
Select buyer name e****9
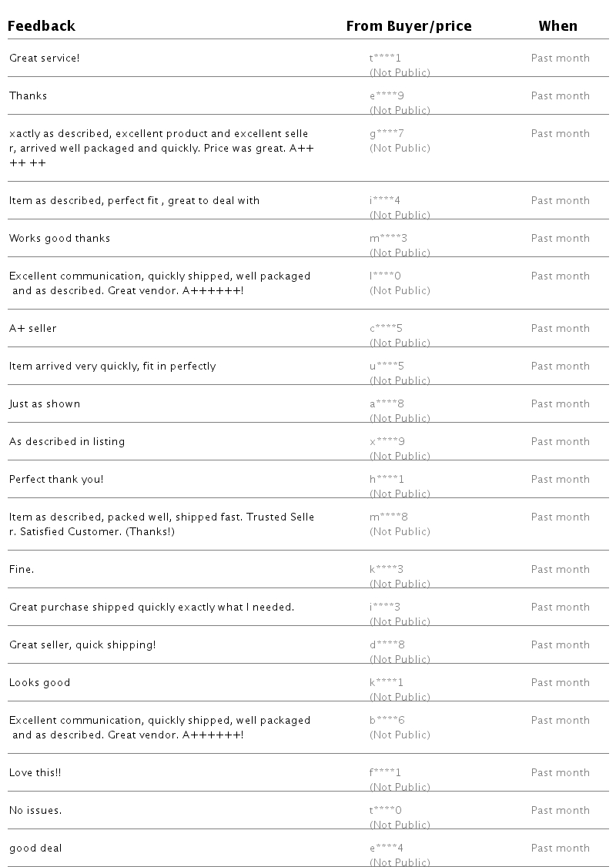387,95
